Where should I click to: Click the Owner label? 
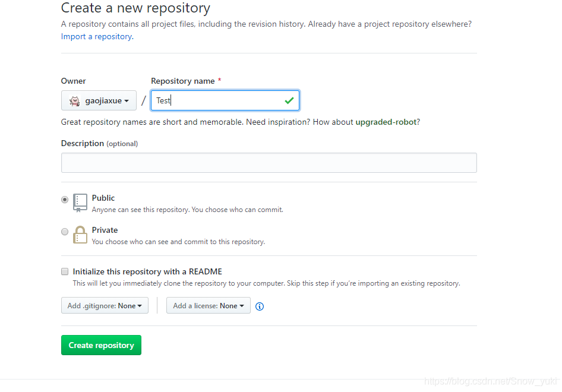[x=74, y=81]
